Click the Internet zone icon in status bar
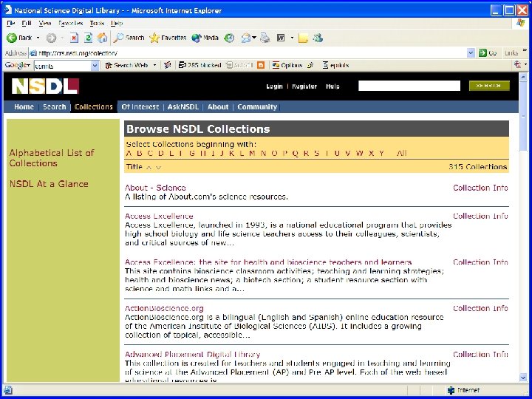Screen dimensions: 532x399 coord(451,390)
